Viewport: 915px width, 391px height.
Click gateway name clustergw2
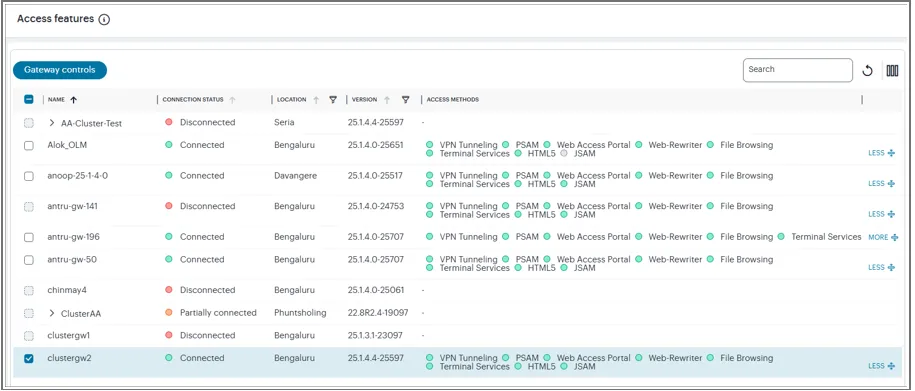point(69,358)
